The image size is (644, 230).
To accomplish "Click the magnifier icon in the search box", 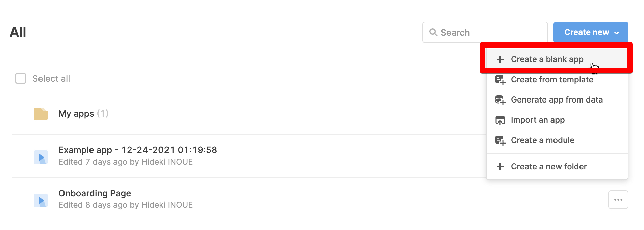I will (433, 32).
